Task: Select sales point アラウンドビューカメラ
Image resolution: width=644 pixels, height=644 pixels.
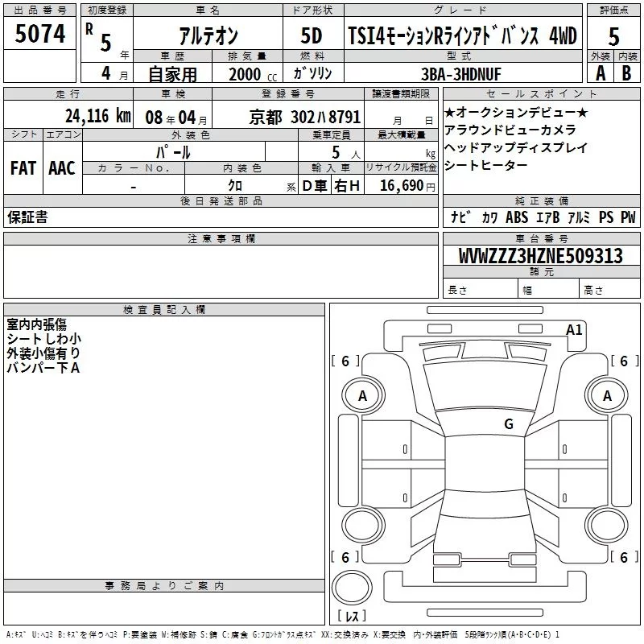Action: tap(510, 130)
